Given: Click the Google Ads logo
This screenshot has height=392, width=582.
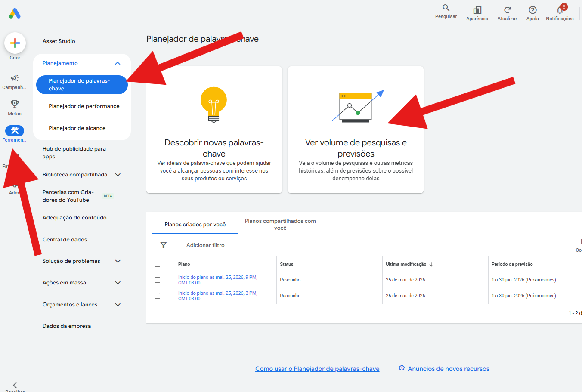Looking at the screenshot, I should tap(15, 13).
